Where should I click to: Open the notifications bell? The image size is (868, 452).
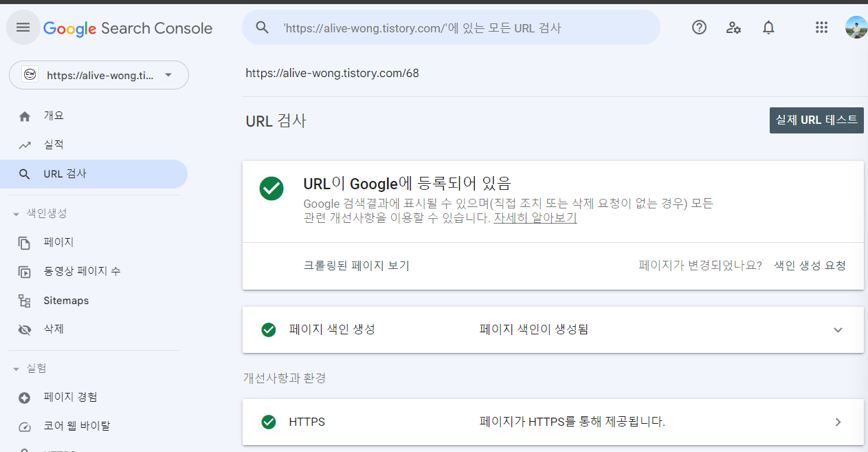[x=768, y=28]
